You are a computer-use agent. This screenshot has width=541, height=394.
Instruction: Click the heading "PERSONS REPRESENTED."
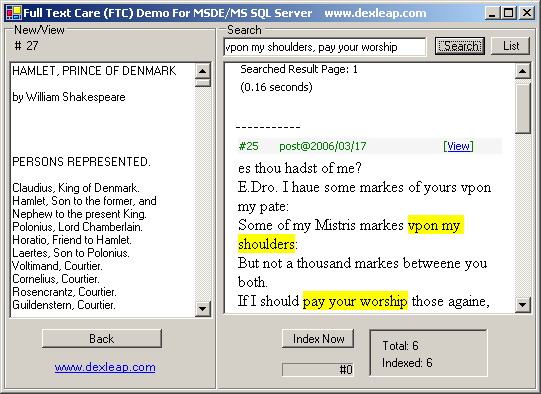81,162
